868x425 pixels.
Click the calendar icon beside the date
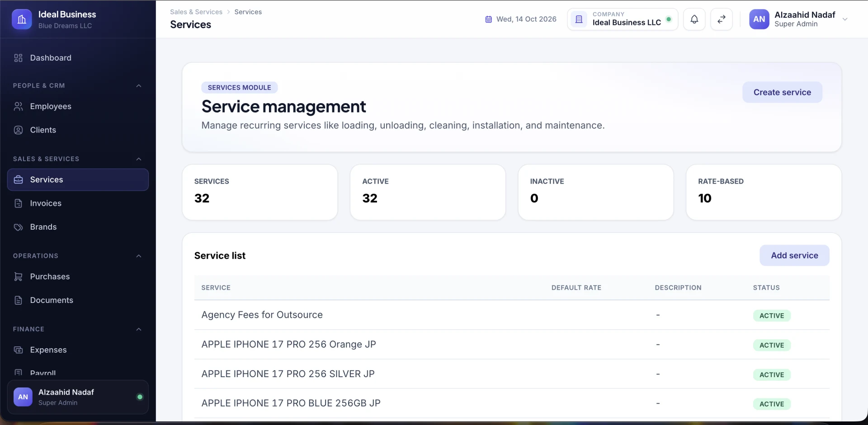pyautogui.click(x=489, y=19)
